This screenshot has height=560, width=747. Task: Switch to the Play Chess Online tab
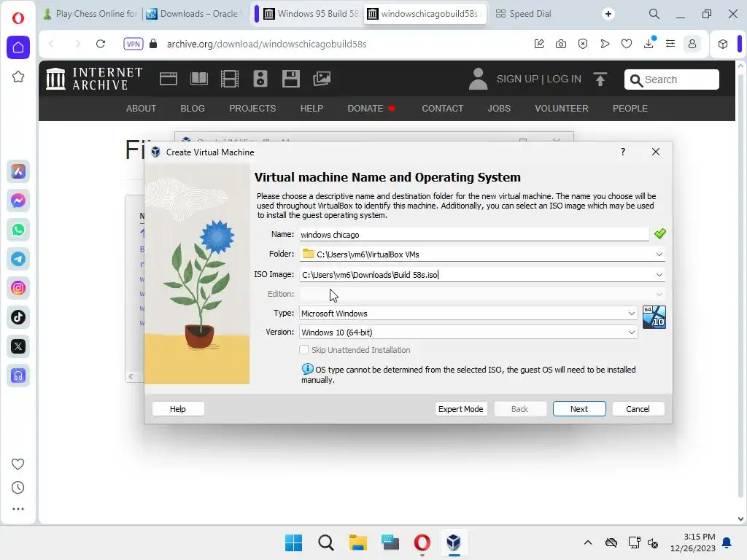click(x=90, y=14)
